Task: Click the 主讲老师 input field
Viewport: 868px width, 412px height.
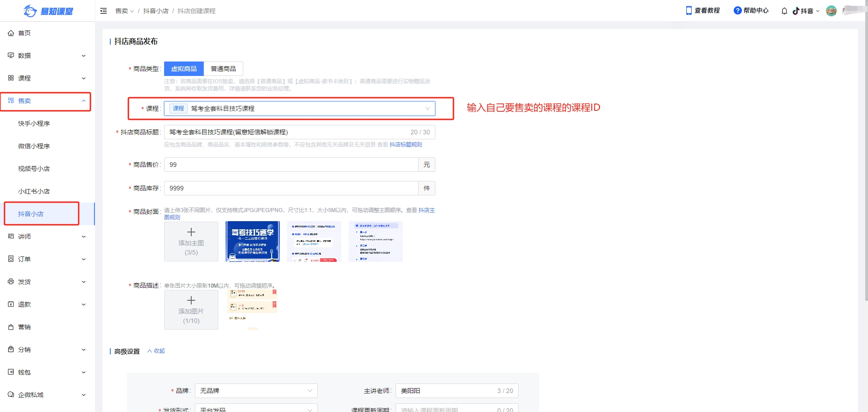Action: pos(457,391)
